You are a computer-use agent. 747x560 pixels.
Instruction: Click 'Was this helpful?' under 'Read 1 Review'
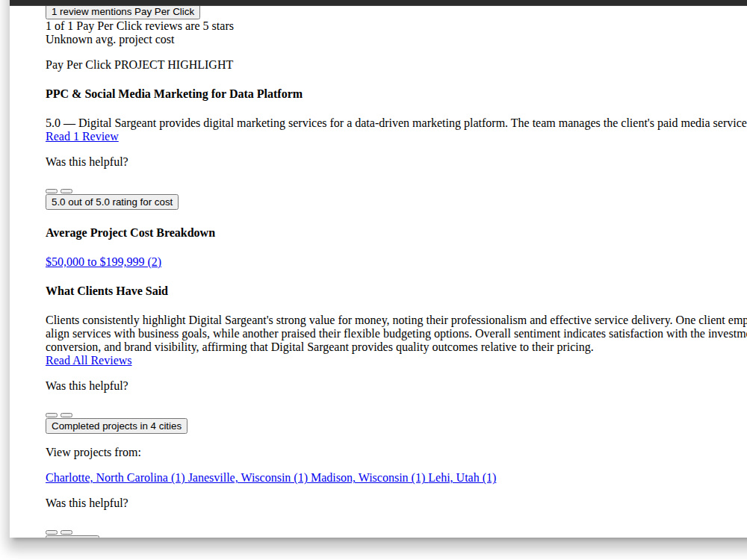(x=87, y=162)
